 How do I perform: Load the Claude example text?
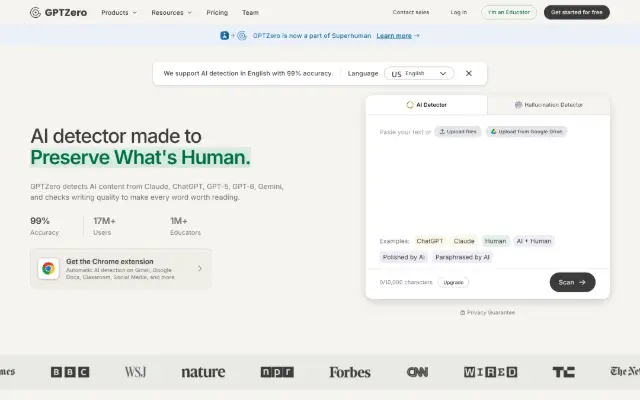point(464,241)
